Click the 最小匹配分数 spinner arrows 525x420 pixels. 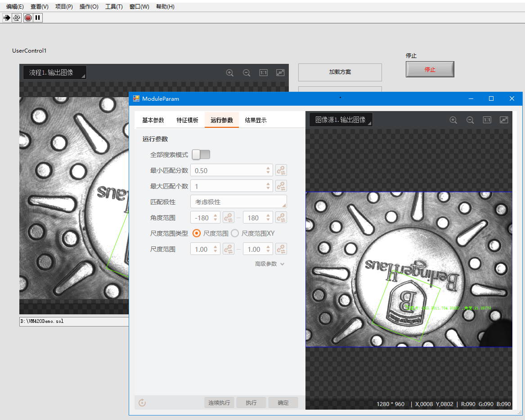click(x=268, y=170)
